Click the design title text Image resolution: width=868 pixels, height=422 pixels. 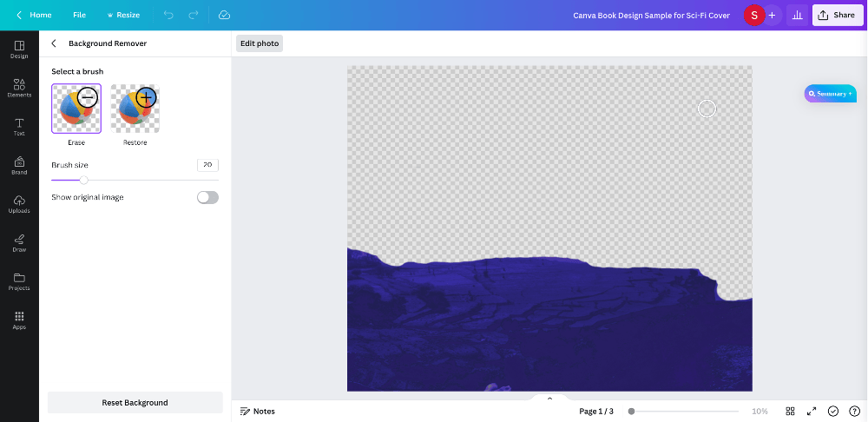pos(651,15)
